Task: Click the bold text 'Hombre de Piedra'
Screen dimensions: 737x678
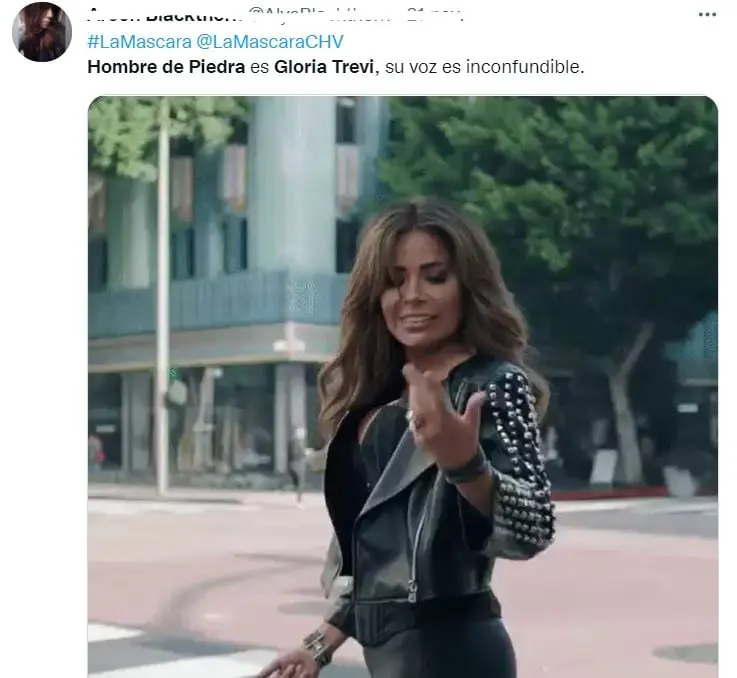Action: pos(166,67)
